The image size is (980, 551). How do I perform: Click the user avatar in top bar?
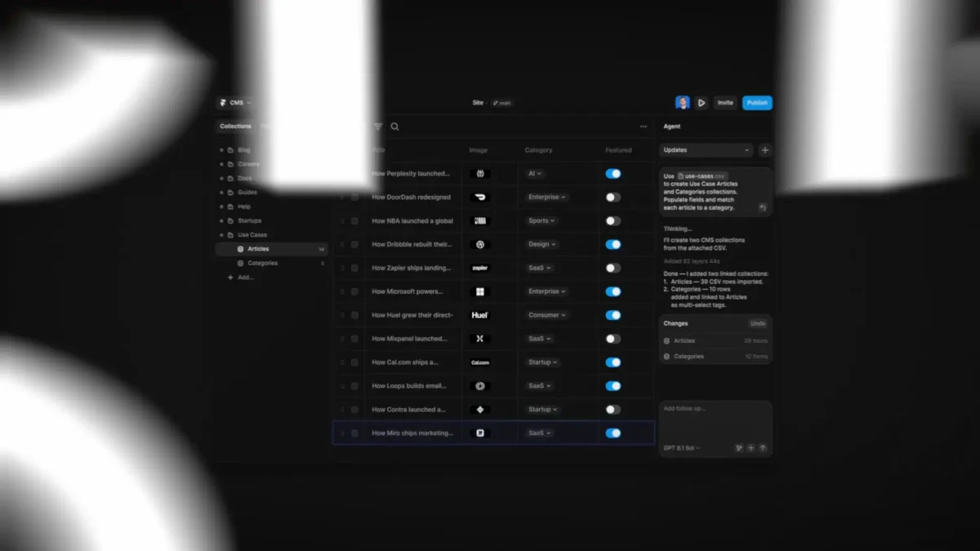(683, 103)
